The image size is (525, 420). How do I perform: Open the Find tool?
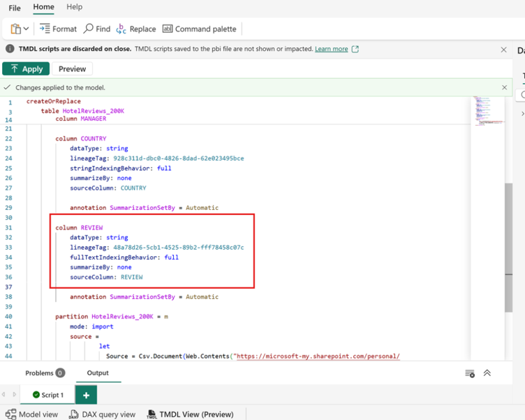click(x=97, y=29)
